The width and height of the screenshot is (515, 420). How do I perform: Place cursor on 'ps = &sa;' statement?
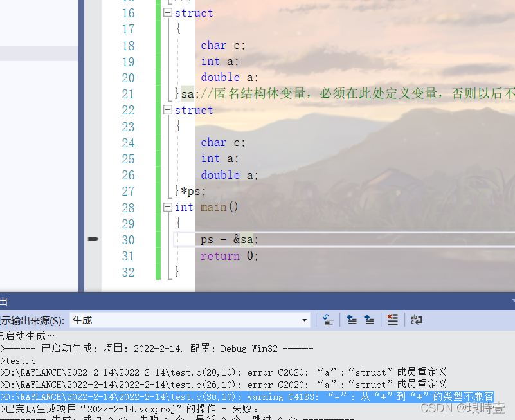point(230,240)
